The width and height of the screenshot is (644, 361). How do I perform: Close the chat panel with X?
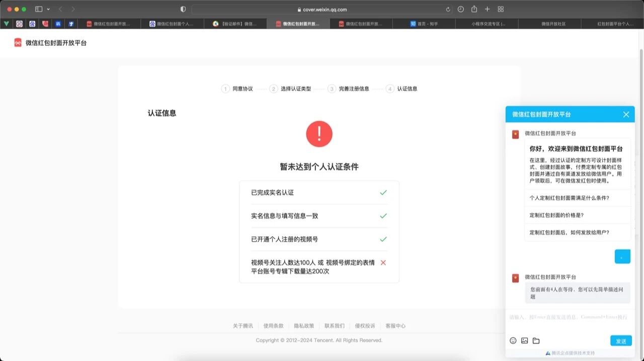(626, 114)
